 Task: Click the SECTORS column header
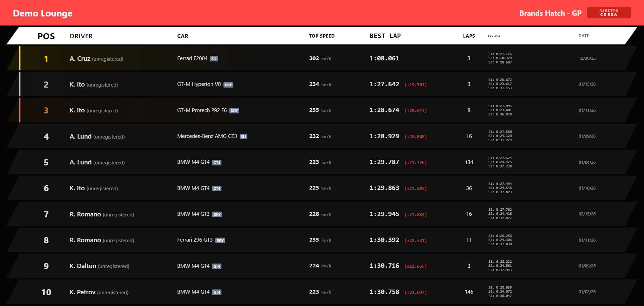click(x=494, y=36)
